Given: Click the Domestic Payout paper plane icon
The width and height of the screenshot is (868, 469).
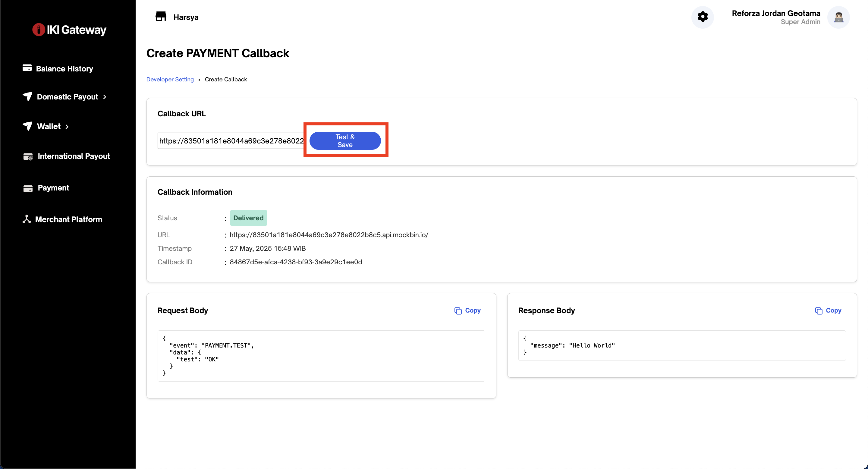Looking at the screenshot, I should coord(27,96).
